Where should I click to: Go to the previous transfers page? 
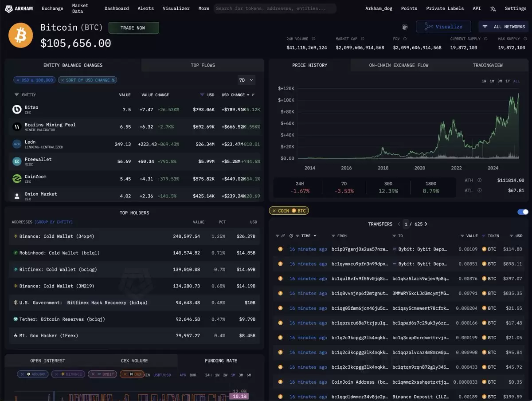click(x=399, y=224)
